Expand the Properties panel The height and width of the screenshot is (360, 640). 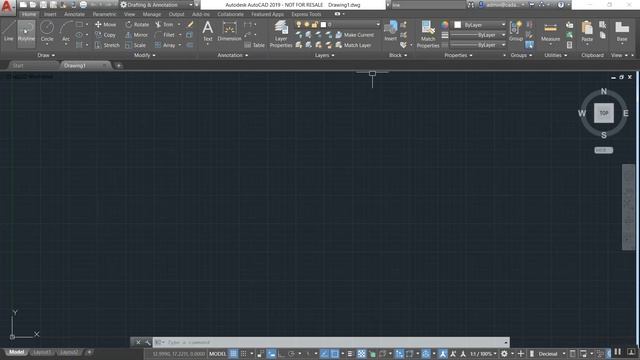click(x=458, y=55)
